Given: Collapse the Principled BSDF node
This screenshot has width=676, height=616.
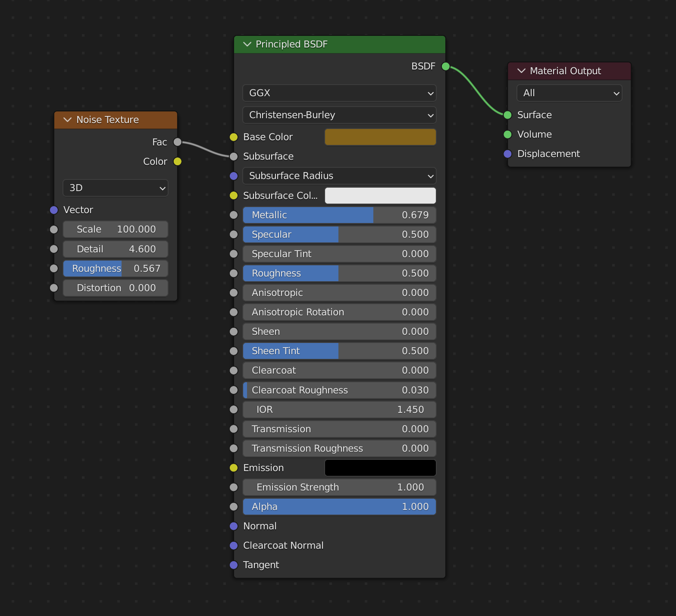Looking at the screenshot, I should [247, 44].
